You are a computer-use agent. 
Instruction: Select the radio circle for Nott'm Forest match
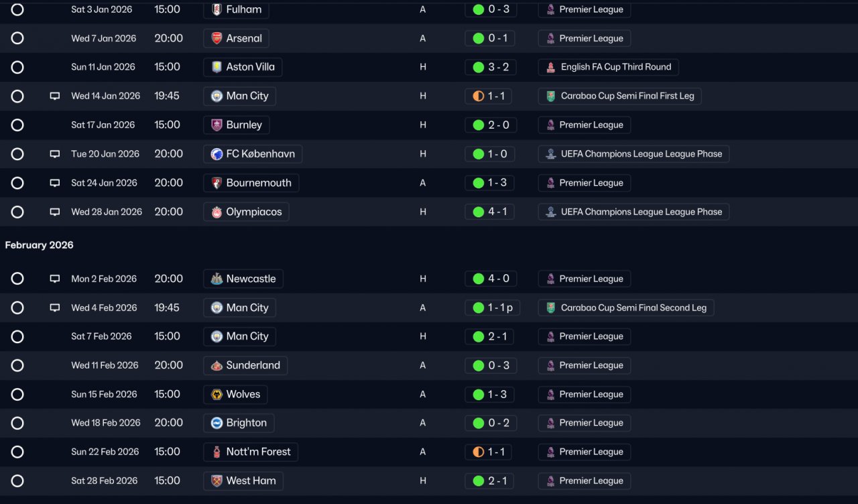point(17,452)
